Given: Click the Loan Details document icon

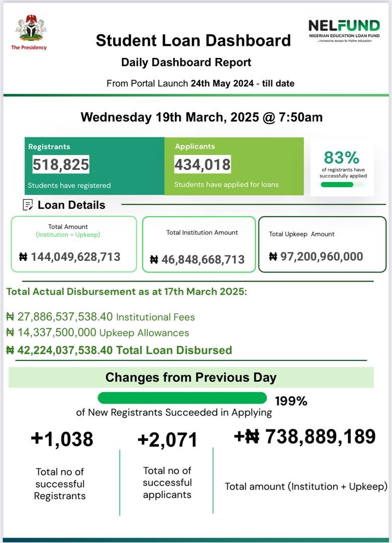Looking at the screenshot, I should (x=28, y=205).
